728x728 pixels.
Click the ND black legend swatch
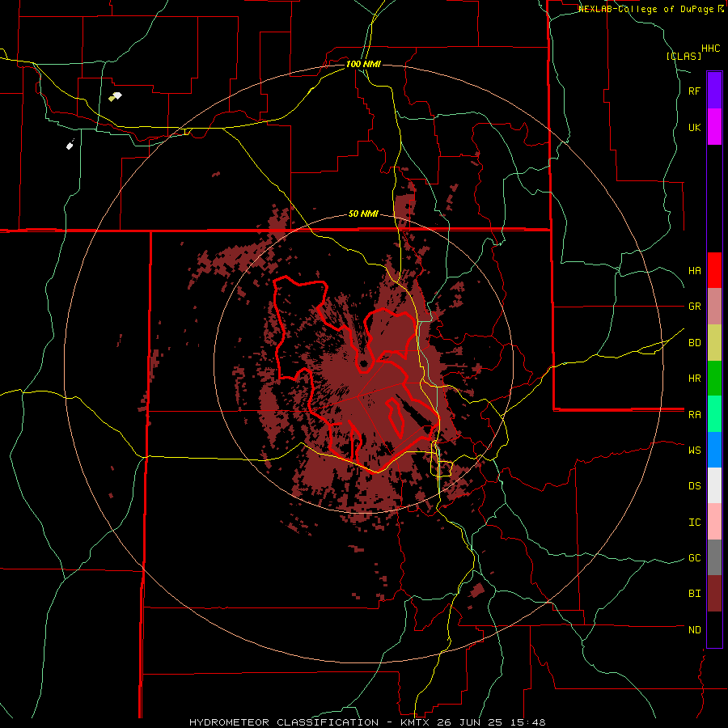pos(714,629)
